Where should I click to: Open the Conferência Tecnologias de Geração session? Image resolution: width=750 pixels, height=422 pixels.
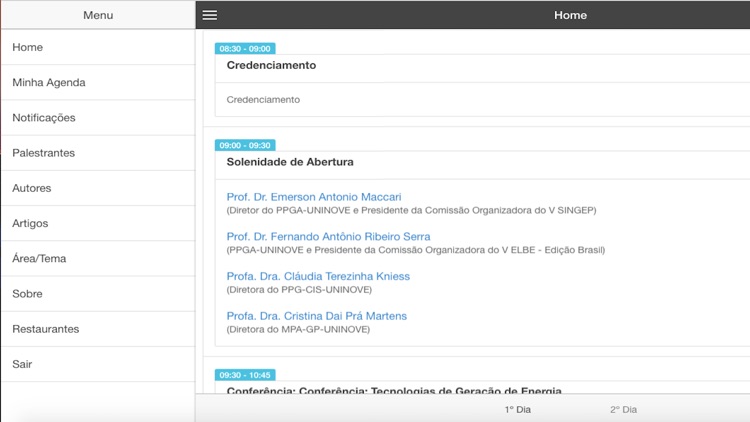pyautogui.click(x=394, y=390)
